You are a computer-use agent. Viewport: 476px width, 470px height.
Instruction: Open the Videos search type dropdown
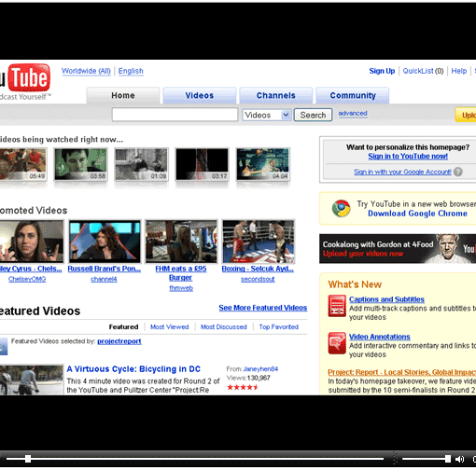click(267, 115)
